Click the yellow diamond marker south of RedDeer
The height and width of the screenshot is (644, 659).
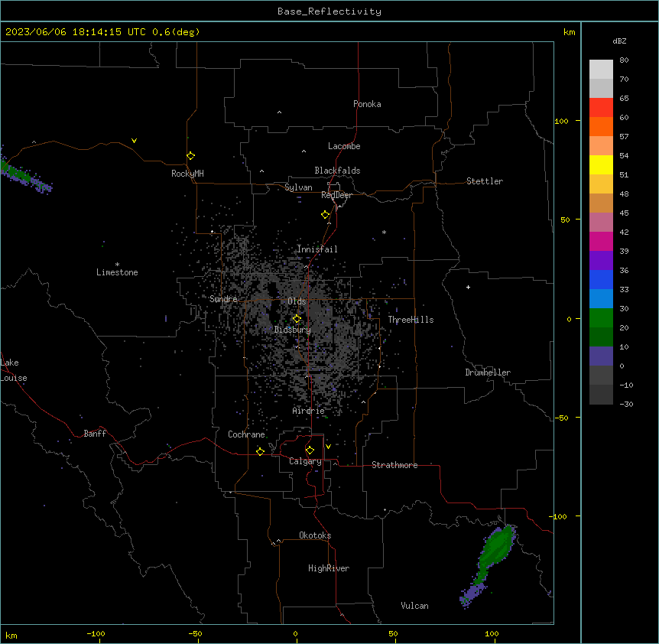click(326, 215)
